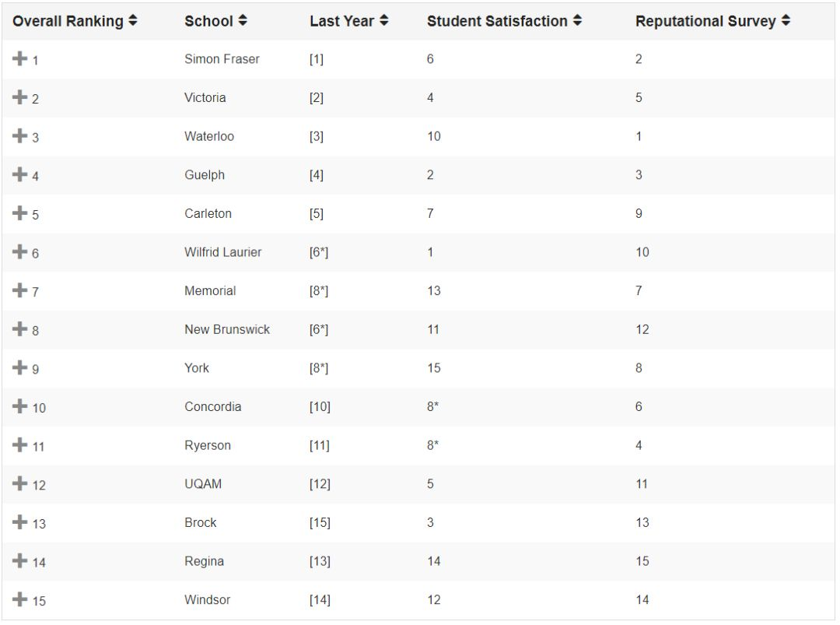Click the Ryerson school name
The image size is (840, 625).
click(208, 445)
